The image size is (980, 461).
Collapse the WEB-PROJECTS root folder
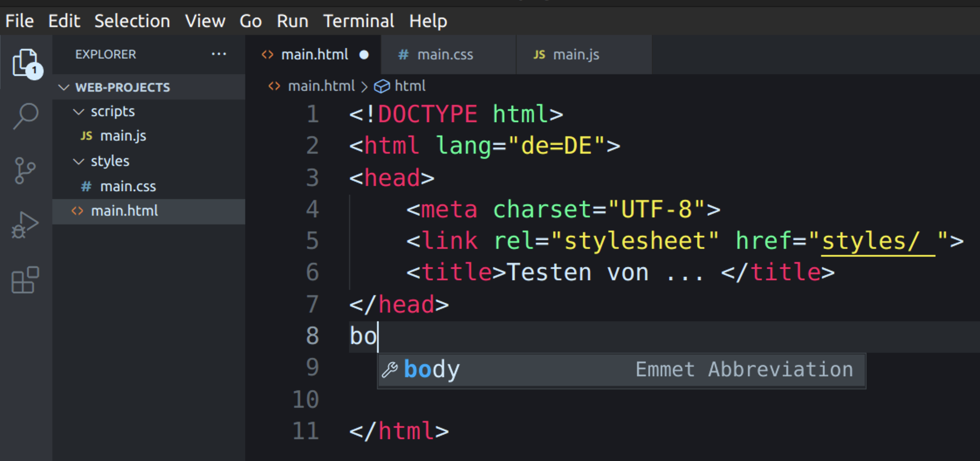tap(64, 87)
